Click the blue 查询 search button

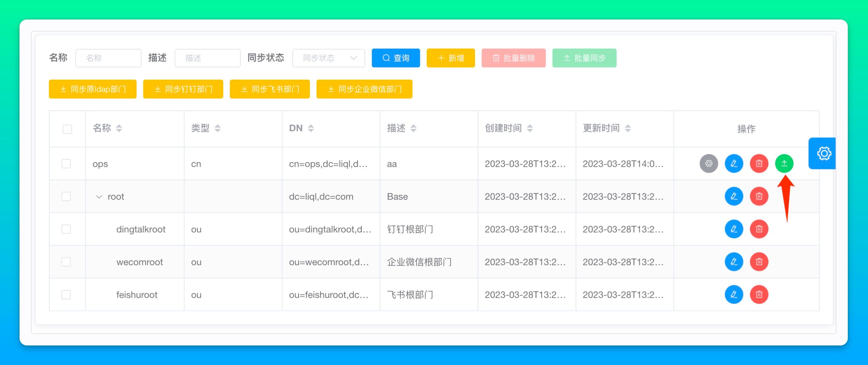tap(396, 58)
